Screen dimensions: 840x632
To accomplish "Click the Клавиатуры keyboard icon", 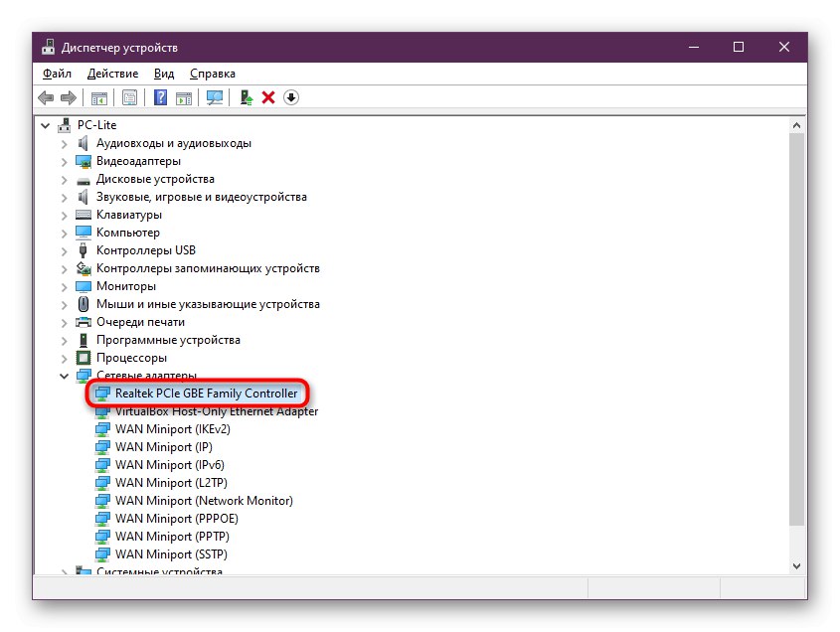I will point(84,215).
